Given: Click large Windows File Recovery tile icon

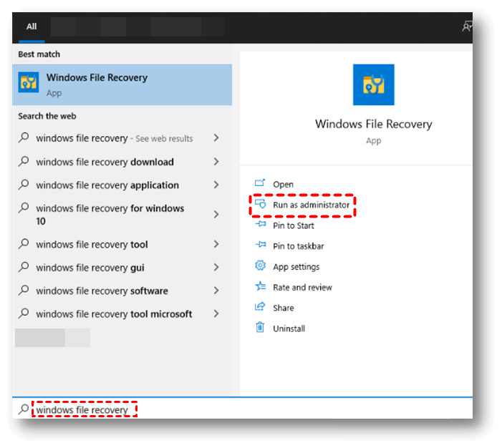Looking at the screenshot, I should (374, 84).
